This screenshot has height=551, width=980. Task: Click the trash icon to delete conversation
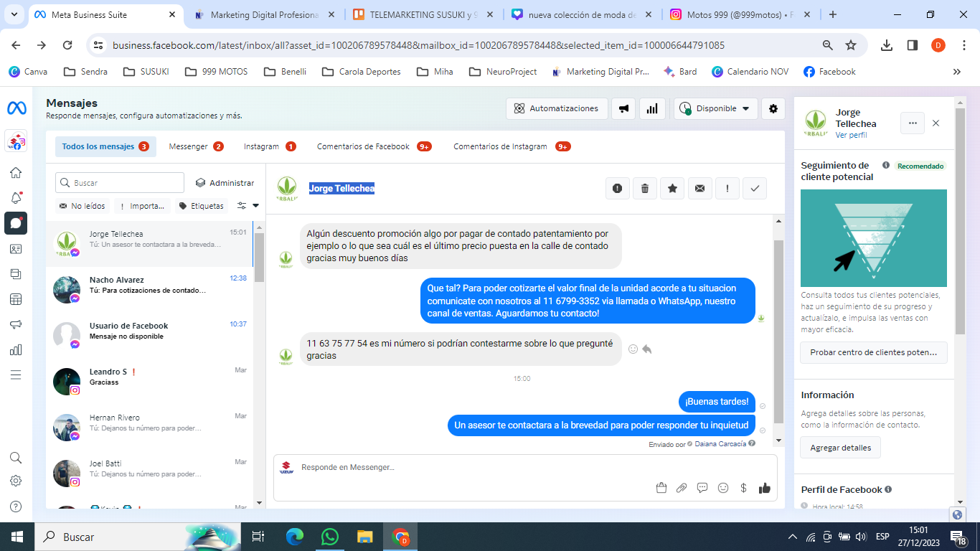[x=645, y=189]
